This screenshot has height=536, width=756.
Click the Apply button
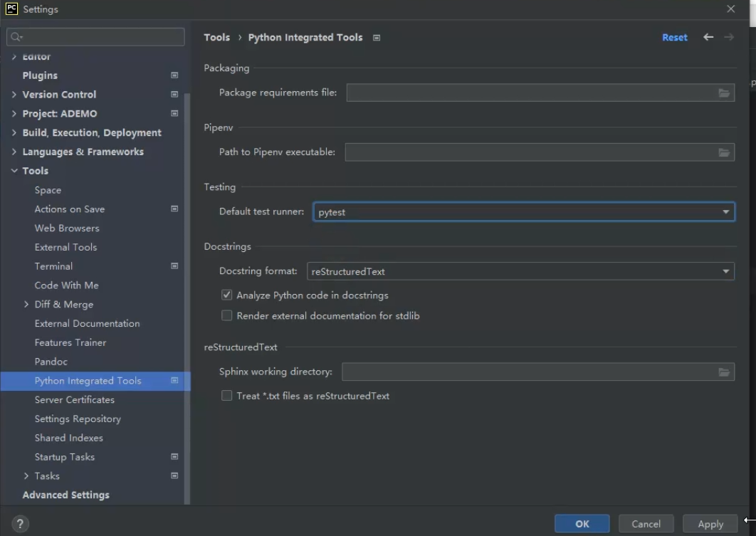(x=710, y=524)
